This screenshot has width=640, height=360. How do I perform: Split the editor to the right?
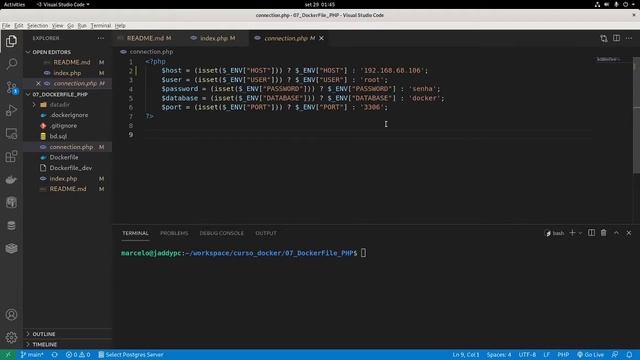[x=616, y=38]
